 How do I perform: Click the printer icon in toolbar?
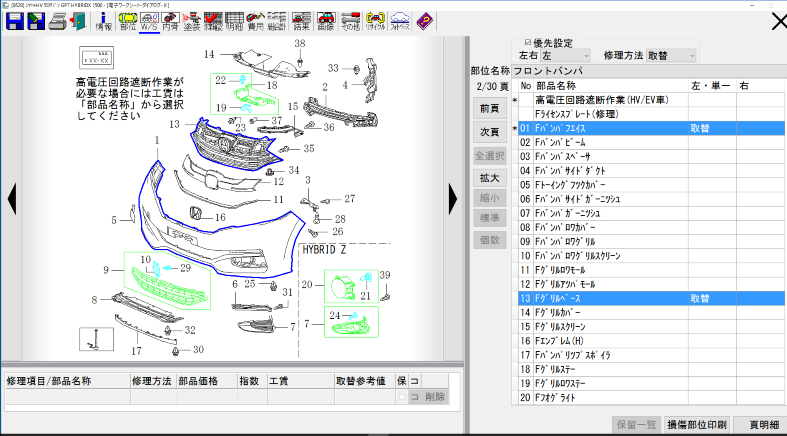coord(58,22)
